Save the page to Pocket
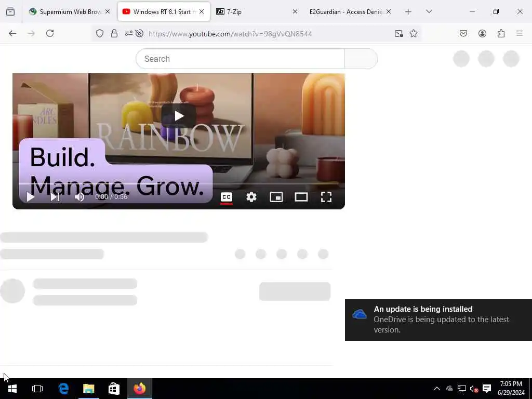Image resolution: width=532 pixels, height=399 pixels. [463, 33]
